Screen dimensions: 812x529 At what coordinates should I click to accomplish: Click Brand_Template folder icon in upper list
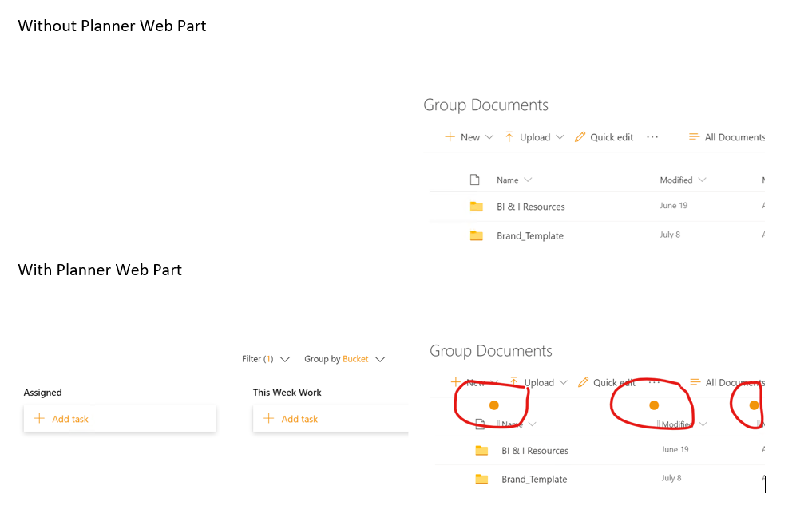click(x=477, y=235)
